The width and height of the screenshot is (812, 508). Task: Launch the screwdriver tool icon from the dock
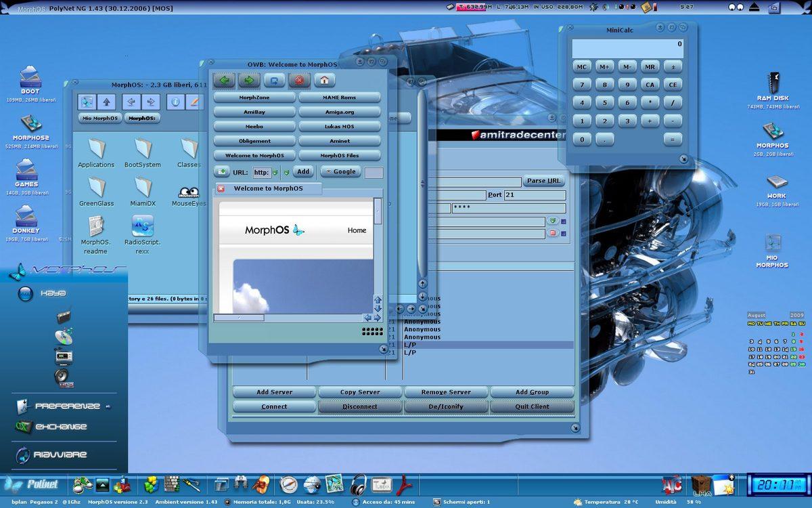click(191, 484)
